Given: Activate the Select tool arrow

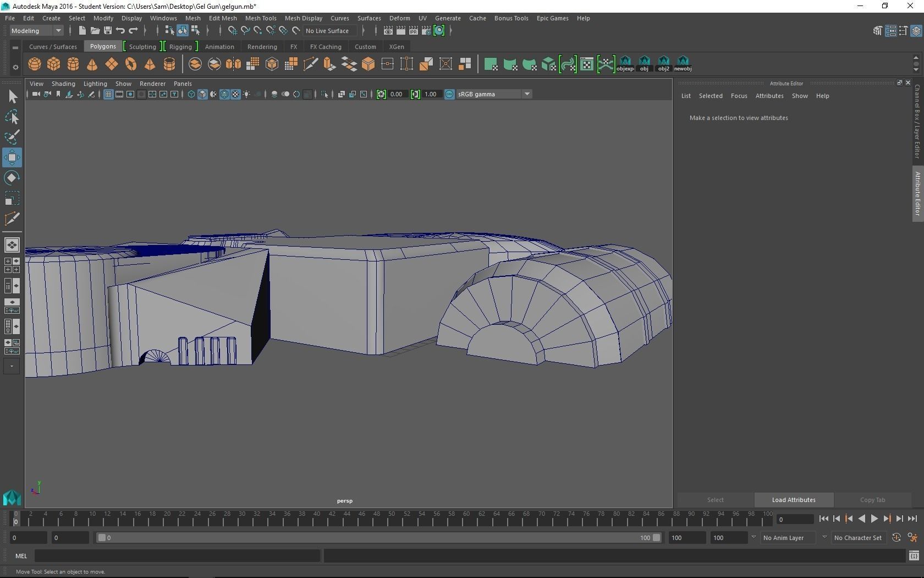Looking at the screenshot, I should (x=12, y=97).
